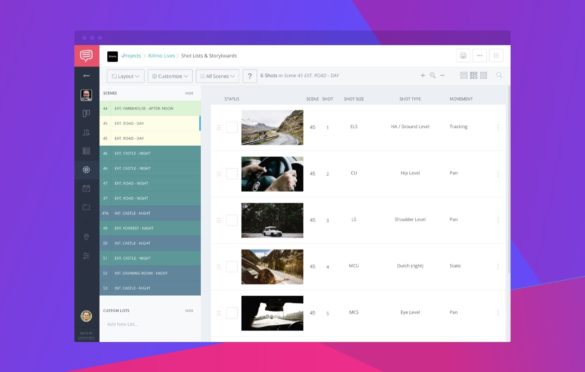Open the hands on steering wheel thumbnail

(272, 174)
